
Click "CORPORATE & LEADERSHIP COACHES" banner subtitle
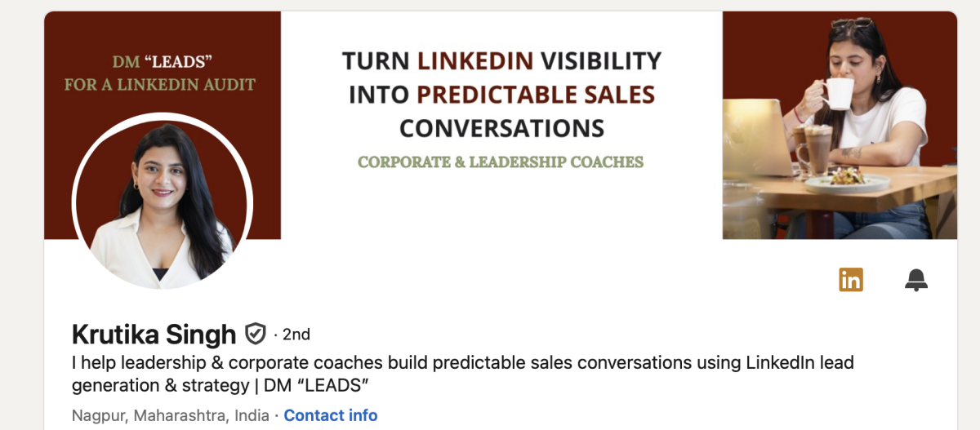(501, 162)
